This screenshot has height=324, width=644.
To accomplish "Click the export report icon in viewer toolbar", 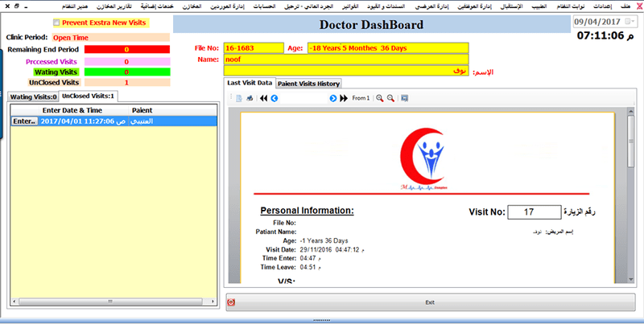I will coord(238,98).
